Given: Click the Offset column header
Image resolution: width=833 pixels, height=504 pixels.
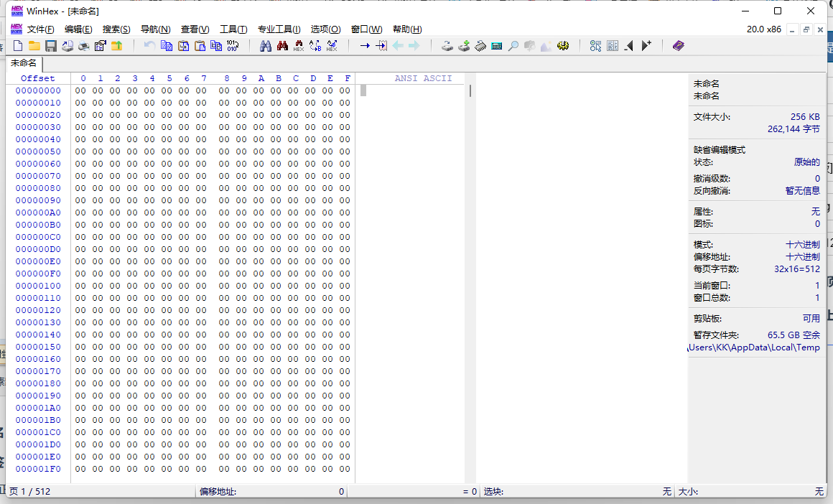Looking at the screenshot, I should click(37, 78).
